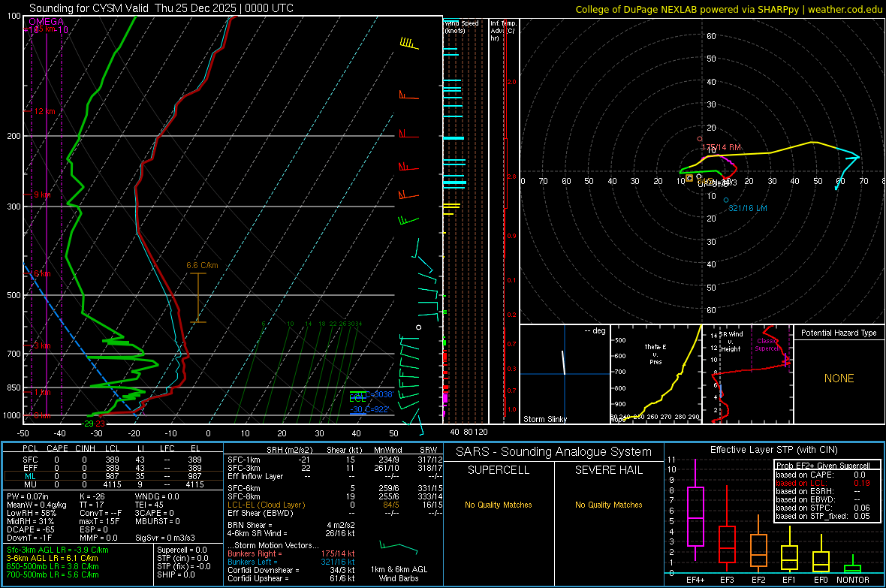Click 'No Quality Matches' under SEVERE HAIL
This screenshot has height=588, width=886.
click(608, 505)
